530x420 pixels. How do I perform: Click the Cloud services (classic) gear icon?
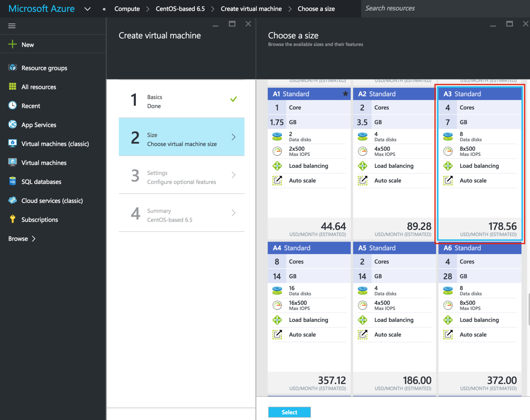[x=12, y=200]
